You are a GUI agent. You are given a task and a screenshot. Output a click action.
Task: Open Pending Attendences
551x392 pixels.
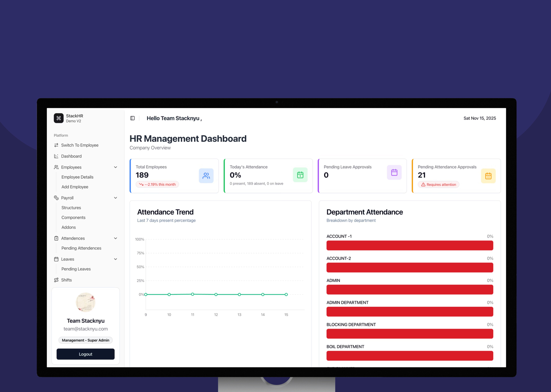point(81,248)
